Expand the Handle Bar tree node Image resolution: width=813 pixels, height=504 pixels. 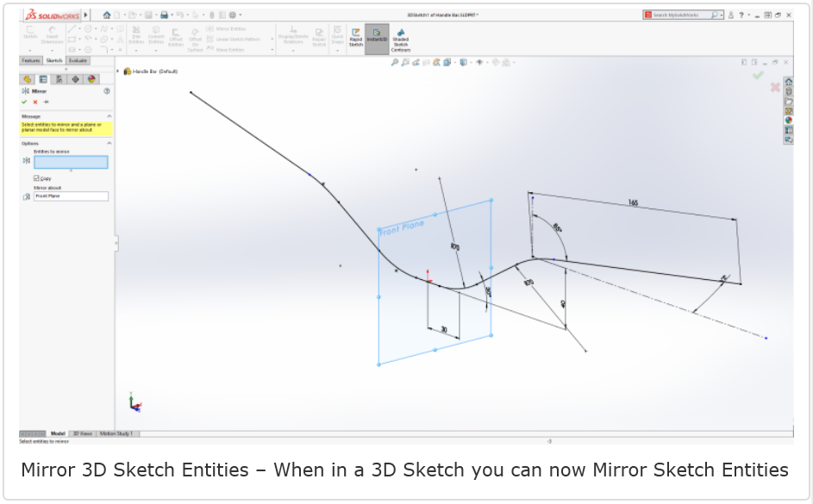click(118, 72)
